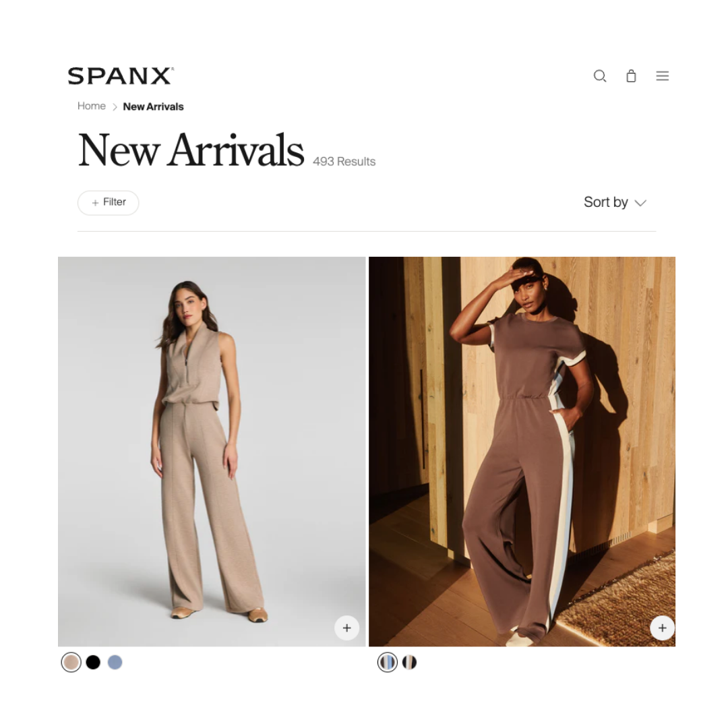Click the plus icon in Filter button
Screen dimensions: 728x728
pyautogui.click(x=95, y=203)
